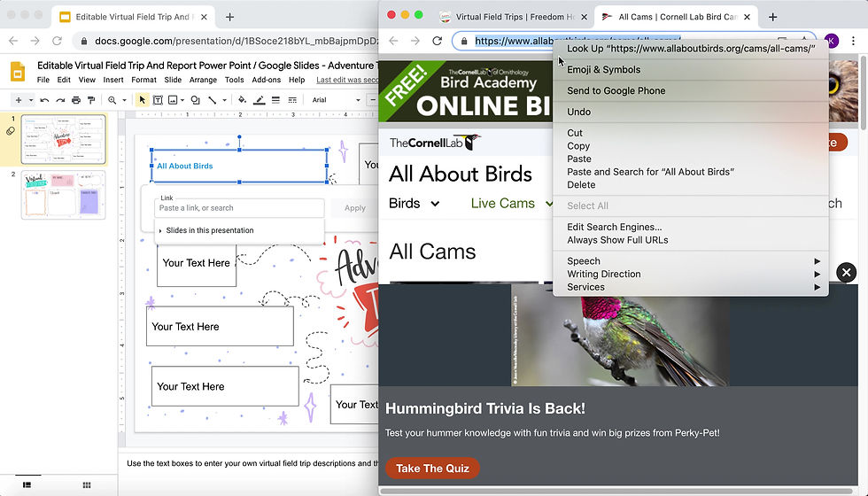Click the Google Slides logo icon
This screenshot has height=496, width=868.
coord(18,72)
